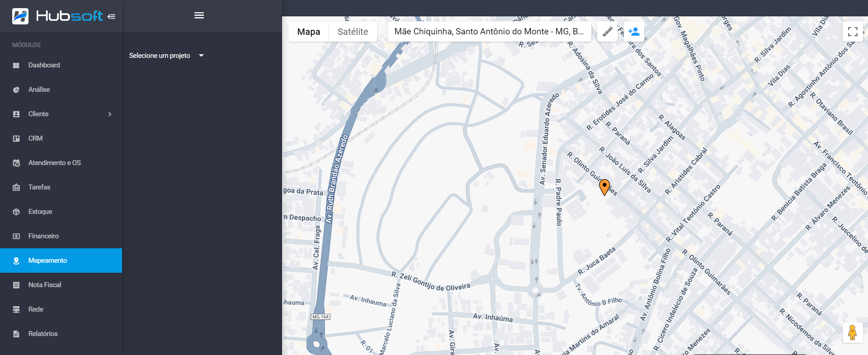
Task: Open Análise module
Action: (61, 90)
